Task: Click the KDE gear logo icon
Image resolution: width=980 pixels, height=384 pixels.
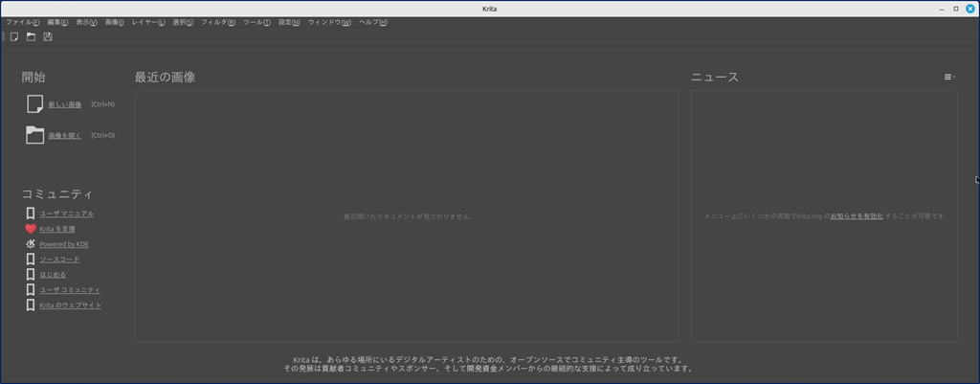Action: pos(31,244)
